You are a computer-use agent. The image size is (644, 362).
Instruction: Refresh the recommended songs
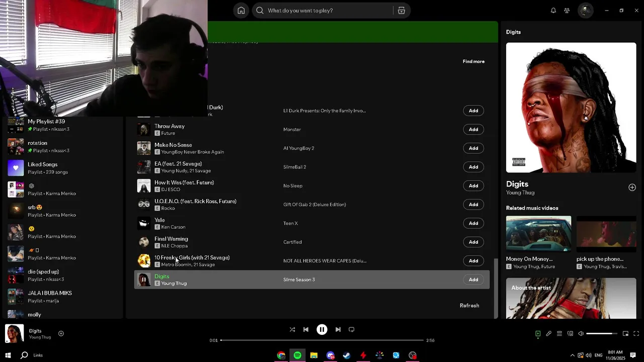[x=469, y=306]
